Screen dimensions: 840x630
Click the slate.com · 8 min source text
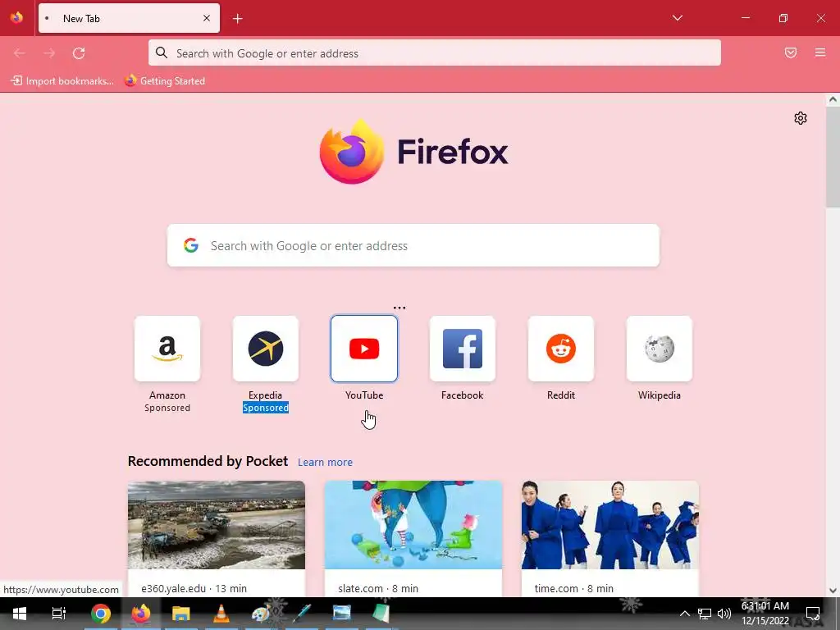pos(377,588)
